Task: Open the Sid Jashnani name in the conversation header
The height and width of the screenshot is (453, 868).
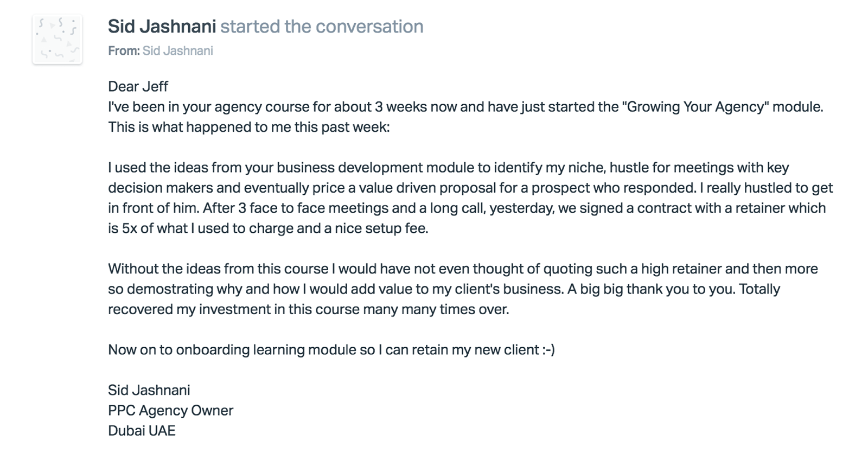Action: tap(162, 27)
